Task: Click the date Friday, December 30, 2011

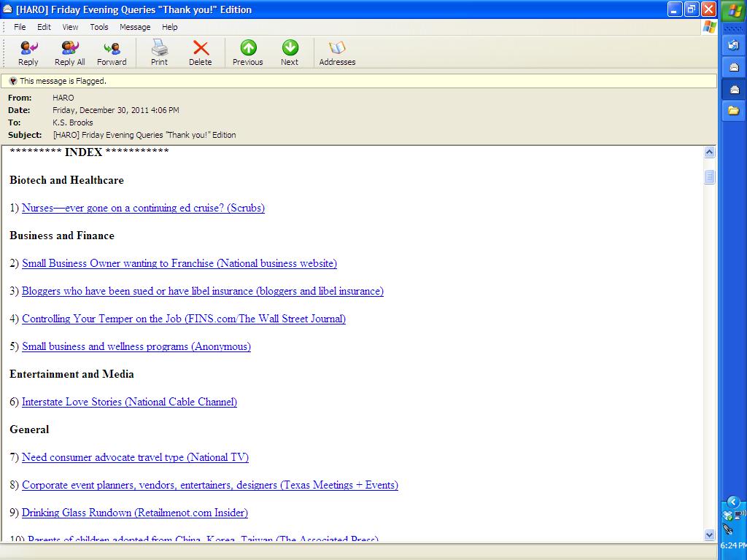Action: 116,110
